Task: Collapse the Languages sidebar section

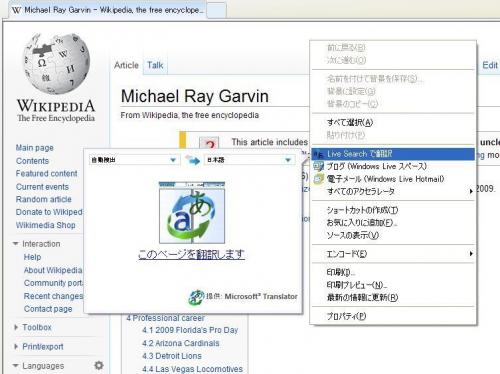Action: tap(15, 366)
